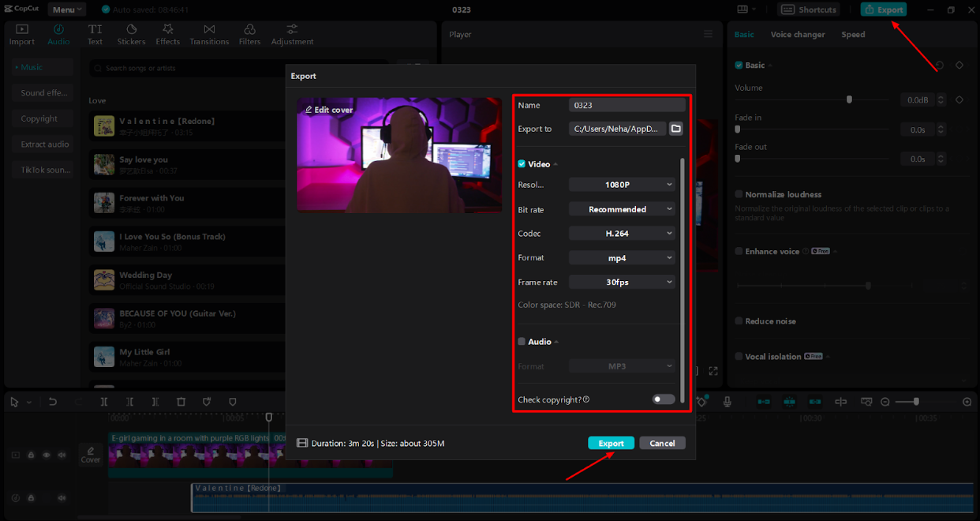This screenshot has height=521, width=980.
Task: Open the export folder browser icon
Action: tap(676, 129)
